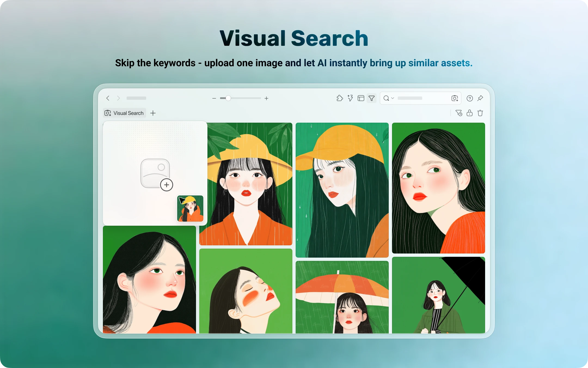
Task: Delete filters with the trash icon
Action: [480, 113]
